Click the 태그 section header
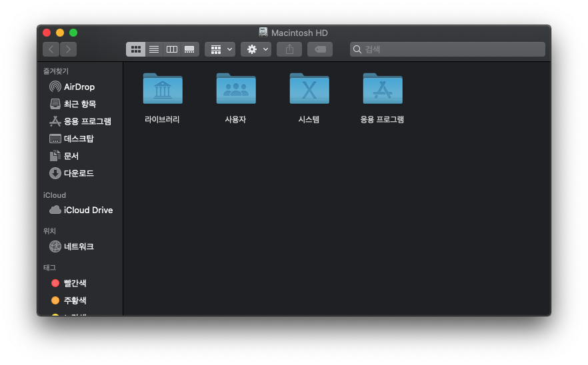Screen dimensions: 588x365 [49, 268]
